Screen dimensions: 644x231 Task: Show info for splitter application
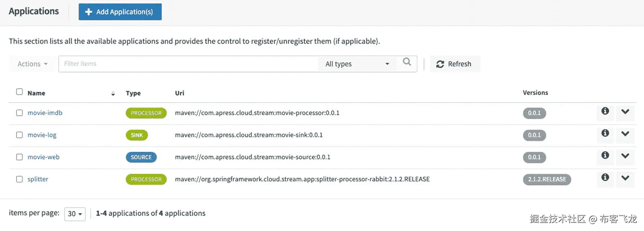(605, 178)
